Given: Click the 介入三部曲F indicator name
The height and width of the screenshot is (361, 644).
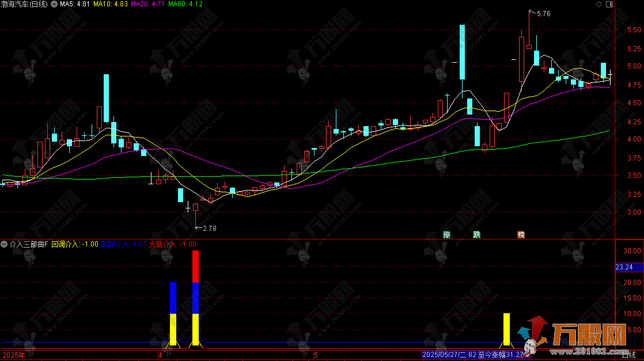Looking at the screenshot, I should [x=29, y=244].
